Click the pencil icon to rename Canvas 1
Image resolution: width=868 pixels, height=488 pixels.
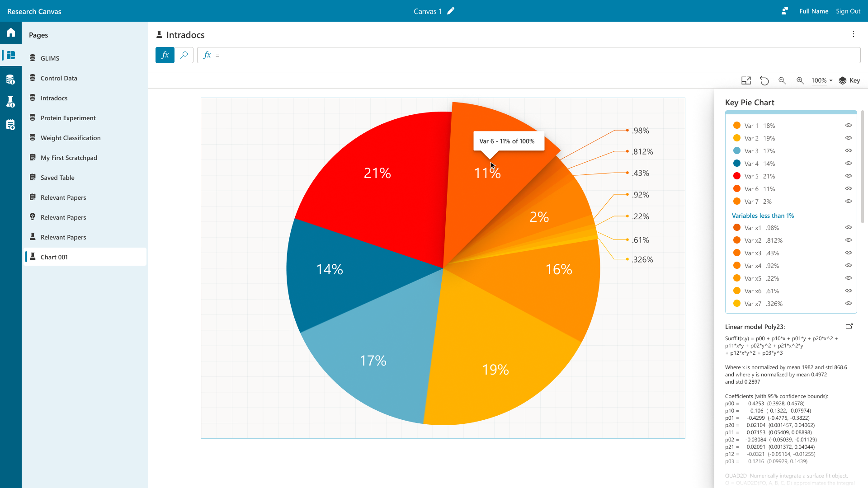pyautogui.click(x=451, y=11)
